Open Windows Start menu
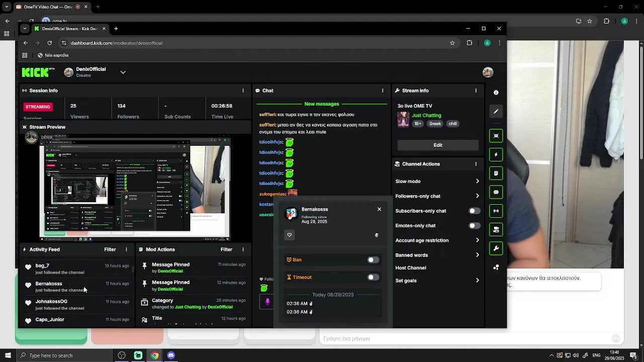The width and height of the screenshot is (644, 362). tap(8, 355)
